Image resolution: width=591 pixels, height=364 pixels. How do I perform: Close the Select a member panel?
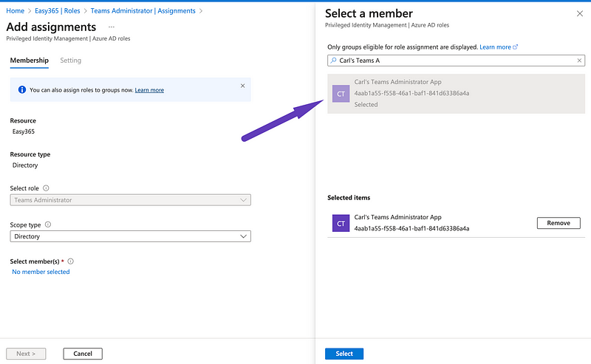[x=579, y=13]
